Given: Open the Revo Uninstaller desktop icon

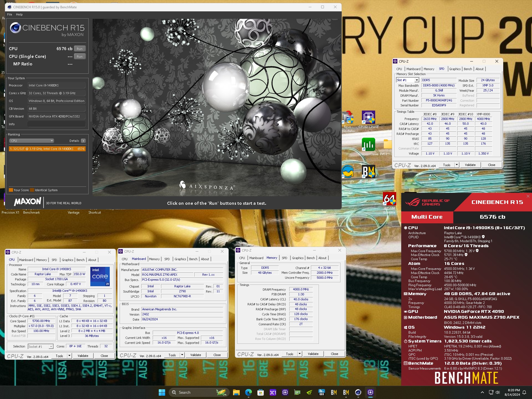Looking at the screenshot, I should [348, 122].
